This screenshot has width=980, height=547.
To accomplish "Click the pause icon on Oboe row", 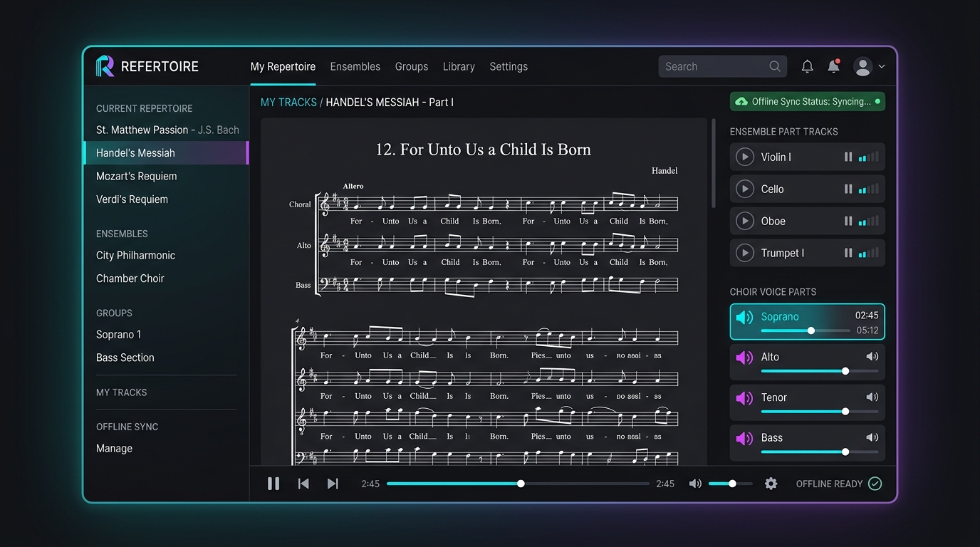I will point(848,221).
